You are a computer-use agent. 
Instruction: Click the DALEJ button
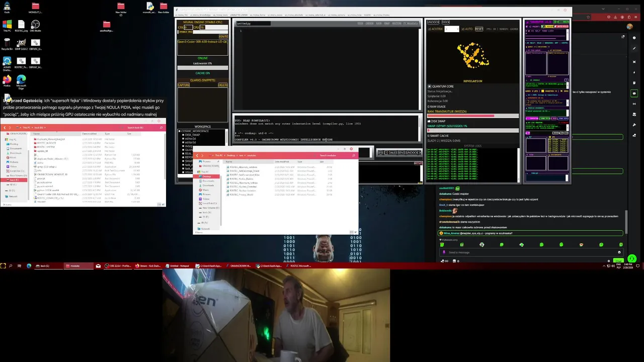tap(392, 152)
